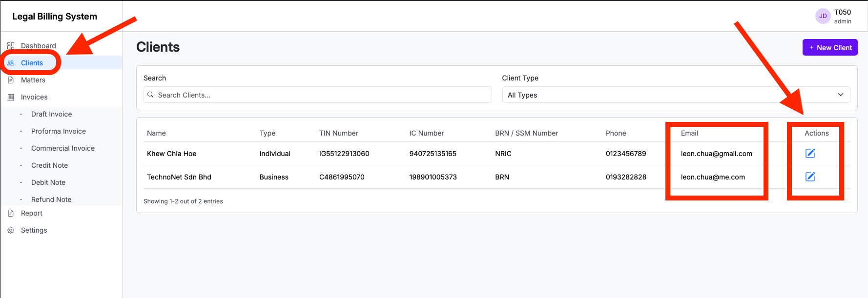Click the Showing 1-2 entries text

(183, 201)
